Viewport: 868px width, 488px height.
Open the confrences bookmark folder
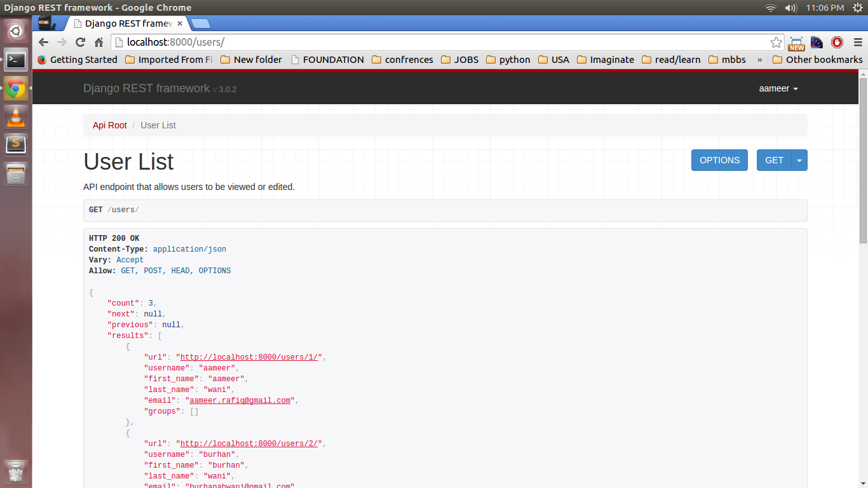pyautogui.click(x=402, y=60)
